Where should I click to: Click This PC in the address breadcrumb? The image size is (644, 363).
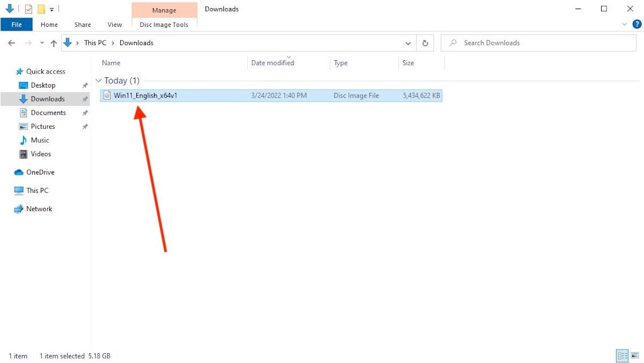[x=96, y=43]
